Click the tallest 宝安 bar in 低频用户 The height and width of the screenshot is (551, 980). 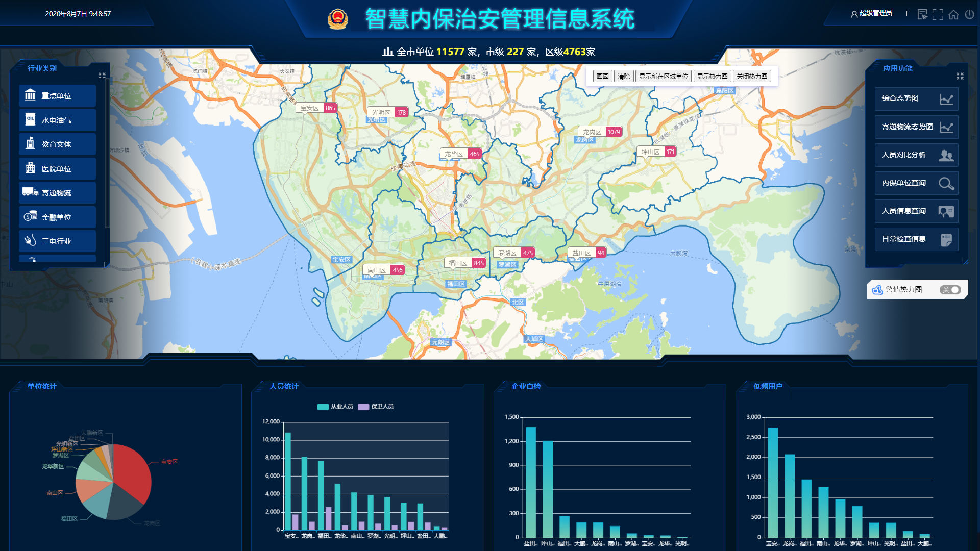[x=773, y=483]
